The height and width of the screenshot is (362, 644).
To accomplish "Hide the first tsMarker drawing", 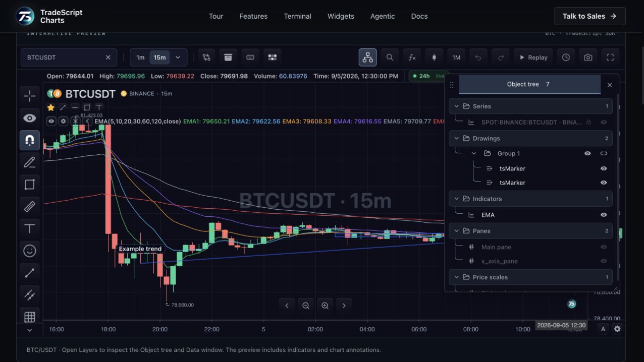I will tap(604, 168).
